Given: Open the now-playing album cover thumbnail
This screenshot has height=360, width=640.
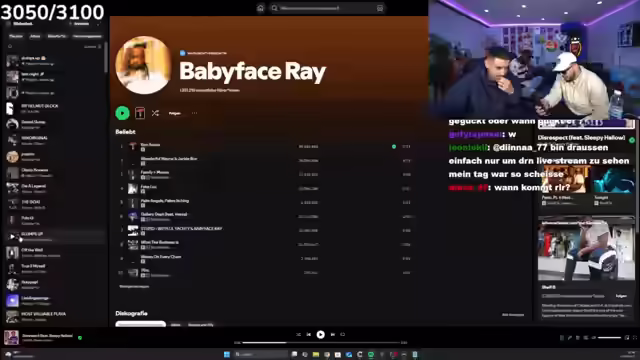Looking at the screenshot, I should tap(11, 338).
